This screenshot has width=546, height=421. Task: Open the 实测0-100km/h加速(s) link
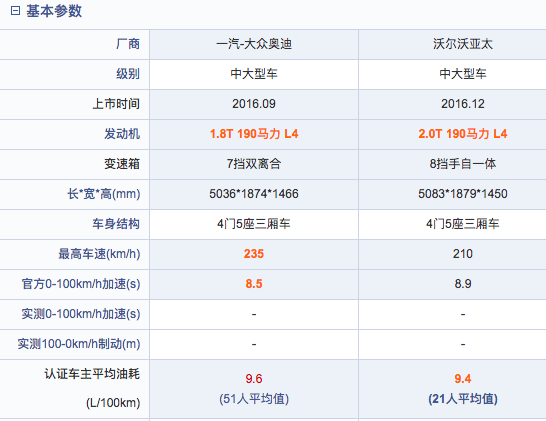[81, 314]
